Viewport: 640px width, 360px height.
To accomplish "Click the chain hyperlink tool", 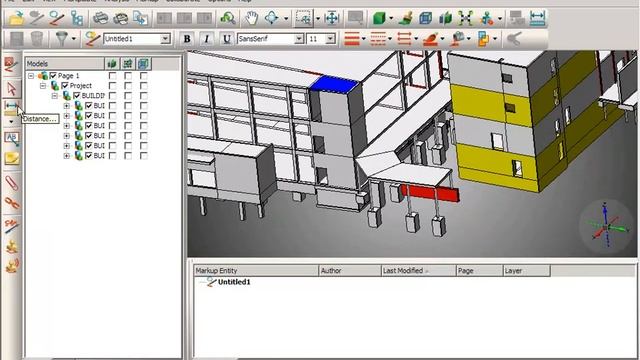I will [11, 203].
